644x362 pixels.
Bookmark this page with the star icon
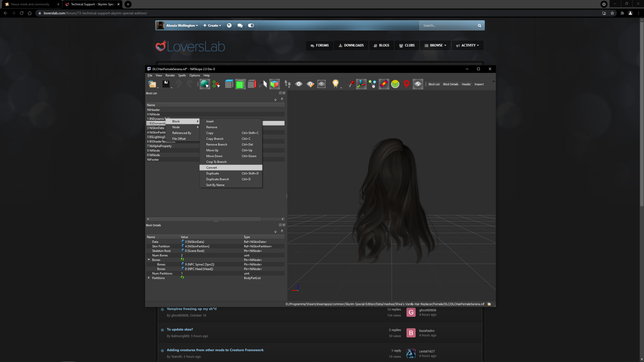pyautogui.click(x=612, y=13)
